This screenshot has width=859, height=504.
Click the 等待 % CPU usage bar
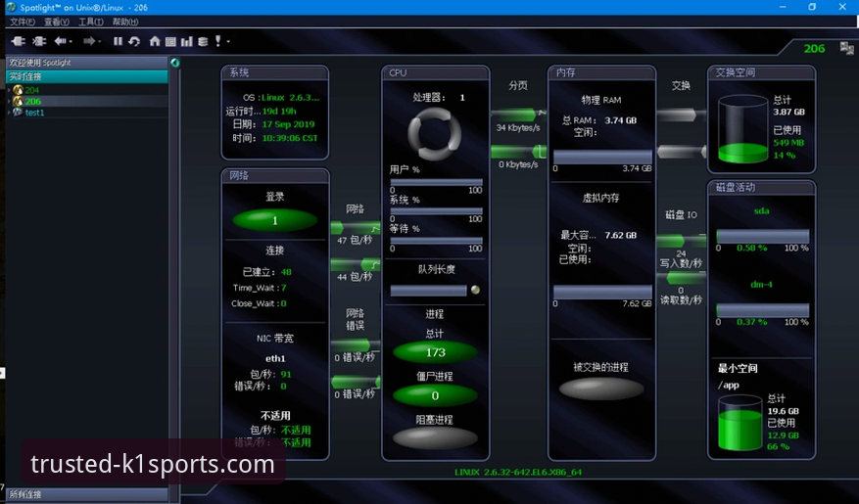tap(437, 240)
